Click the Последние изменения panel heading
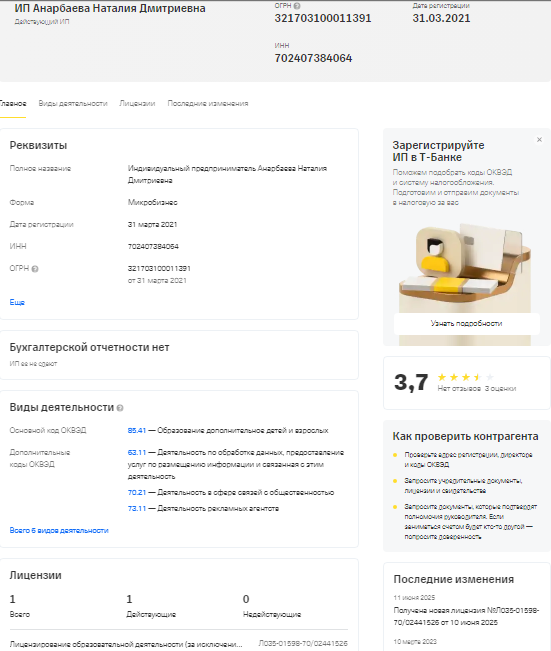Screen dimensions: 551x651 click(x=454, y=579)
